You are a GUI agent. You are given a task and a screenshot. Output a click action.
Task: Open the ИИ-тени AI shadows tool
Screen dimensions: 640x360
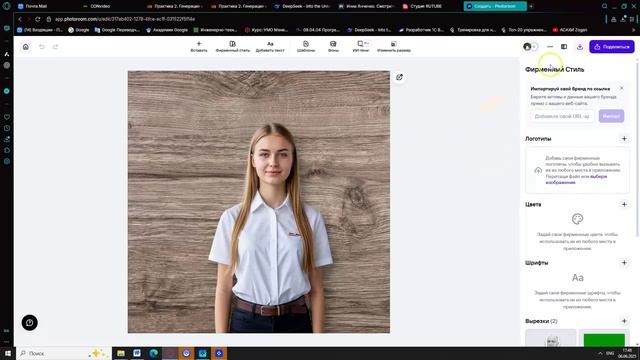click(x=361, y=47)
